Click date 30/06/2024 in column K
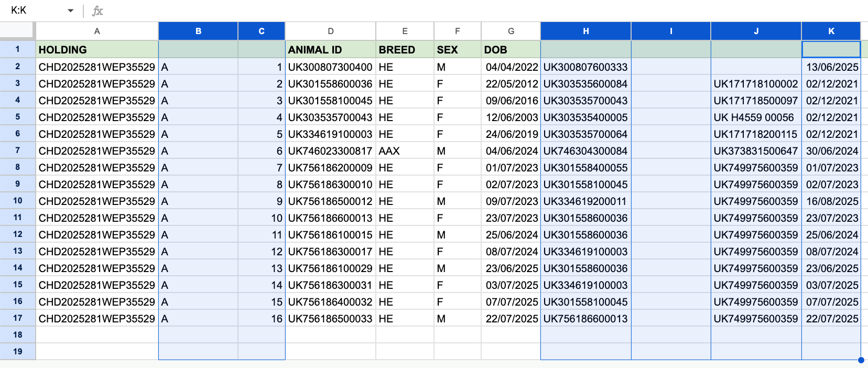The height and width of the screenshot is (368, 868). coord(831,150)
